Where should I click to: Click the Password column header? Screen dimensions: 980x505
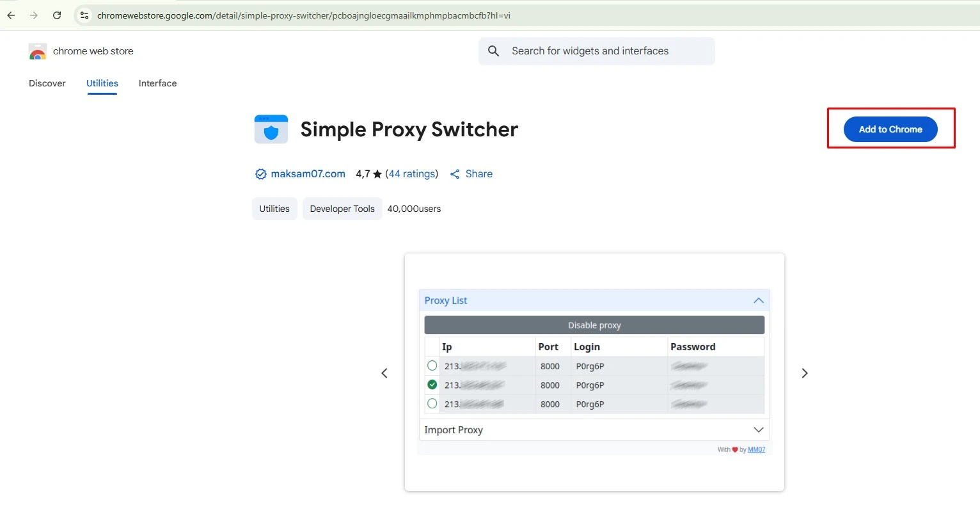(693, 347)
